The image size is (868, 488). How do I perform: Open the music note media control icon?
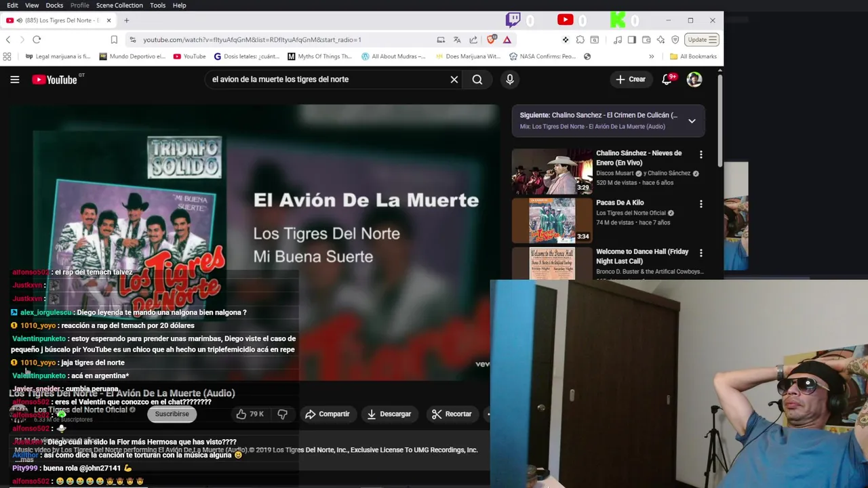click(x=618, y=40)
